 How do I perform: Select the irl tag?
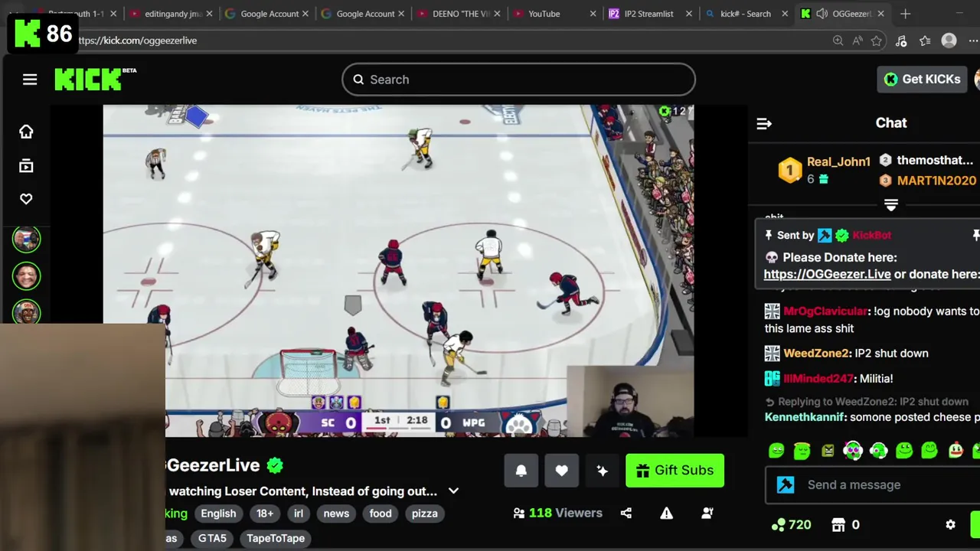(299, 514)
